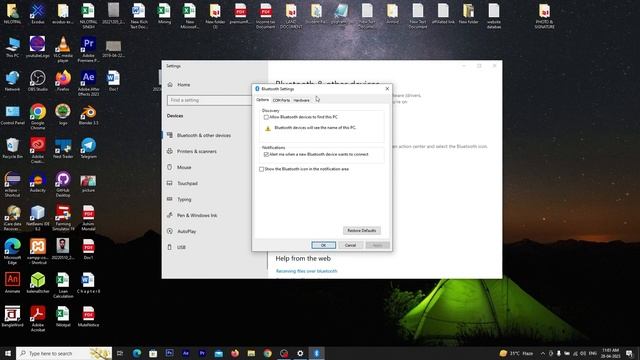
Task: Open the Windows Start menu
Action: point(7,353)
